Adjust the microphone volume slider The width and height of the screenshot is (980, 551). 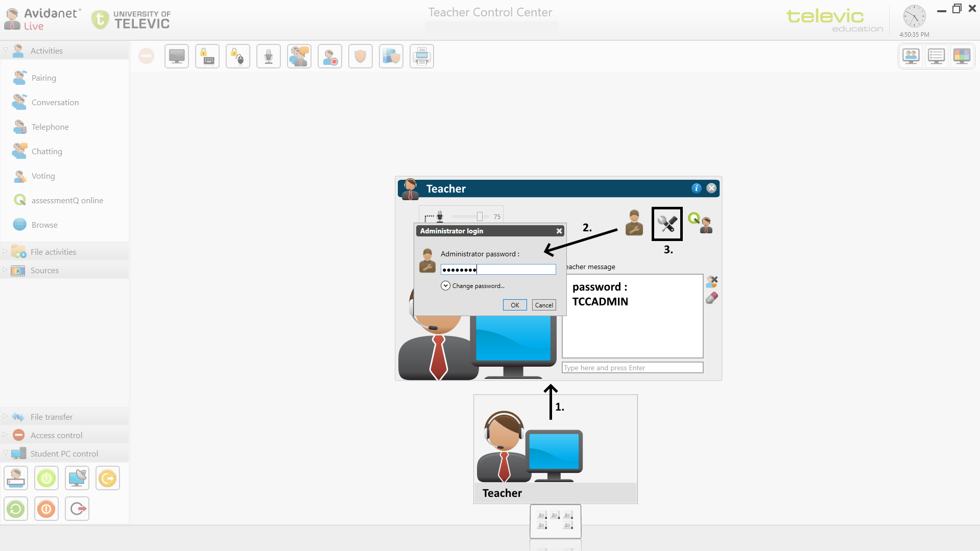pyautogui.click(x=480, y=217)
